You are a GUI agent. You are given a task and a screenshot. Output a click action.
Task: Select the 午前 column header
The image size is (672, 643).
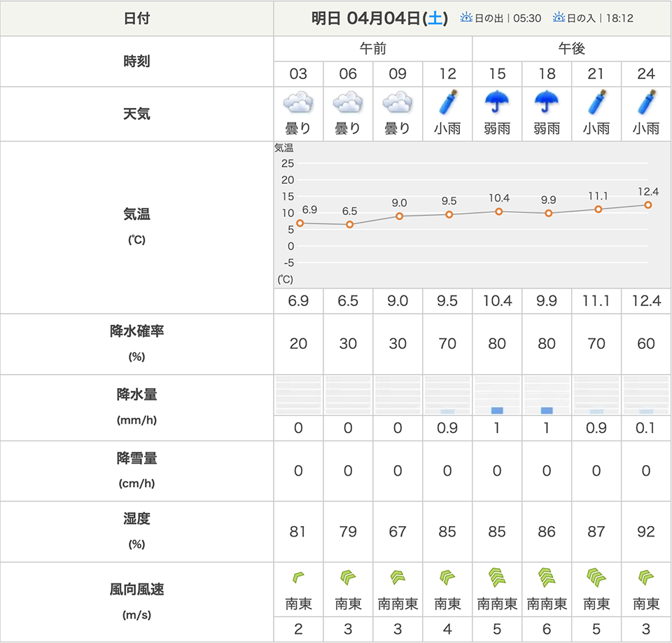pos(372,49)
